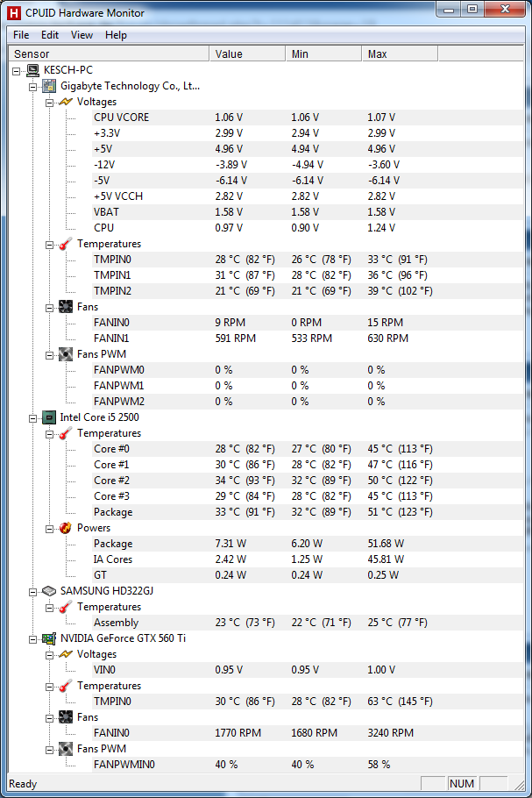Screen dimensions: 532x798
Task: Collapse the Gigabyte Fans PWM group
Action: [x=49, y=355]
